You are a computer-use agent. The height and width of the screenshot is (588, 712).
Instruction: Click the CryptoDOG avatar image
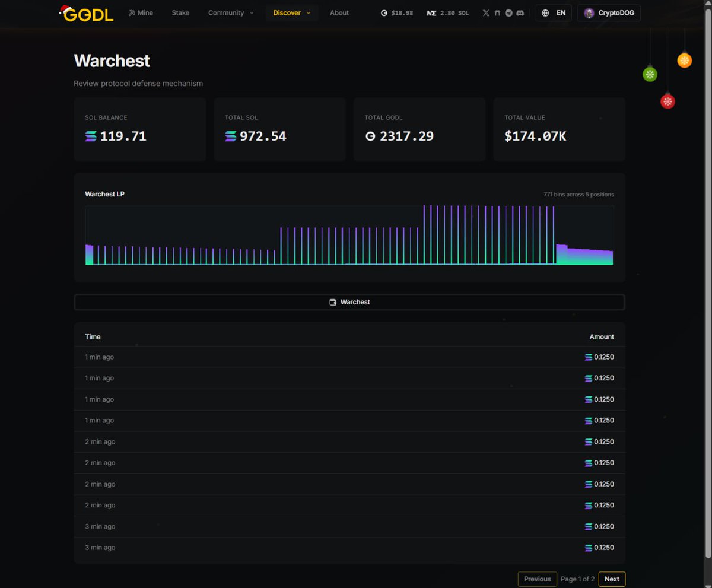[589, 13]
